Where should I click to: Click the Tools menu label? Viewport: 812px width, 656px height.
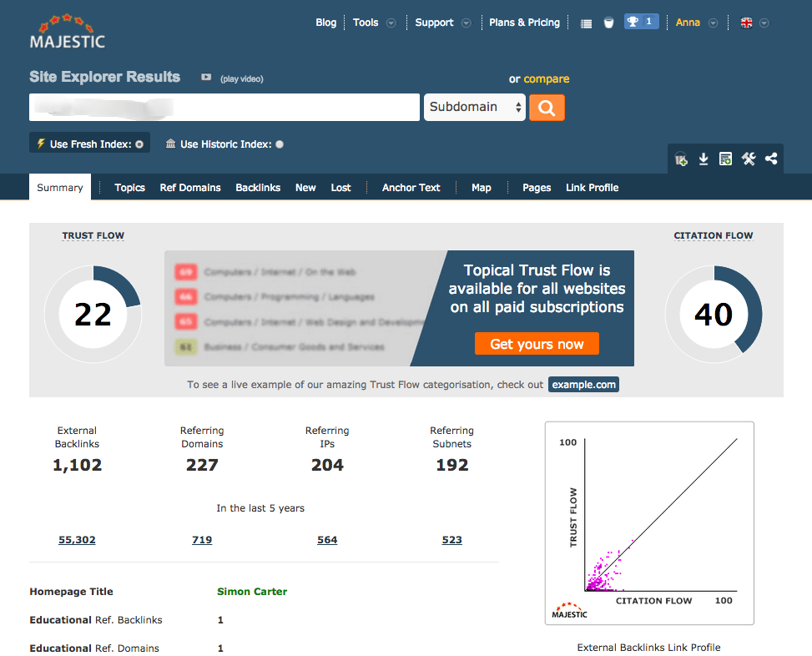click(366, 23)
